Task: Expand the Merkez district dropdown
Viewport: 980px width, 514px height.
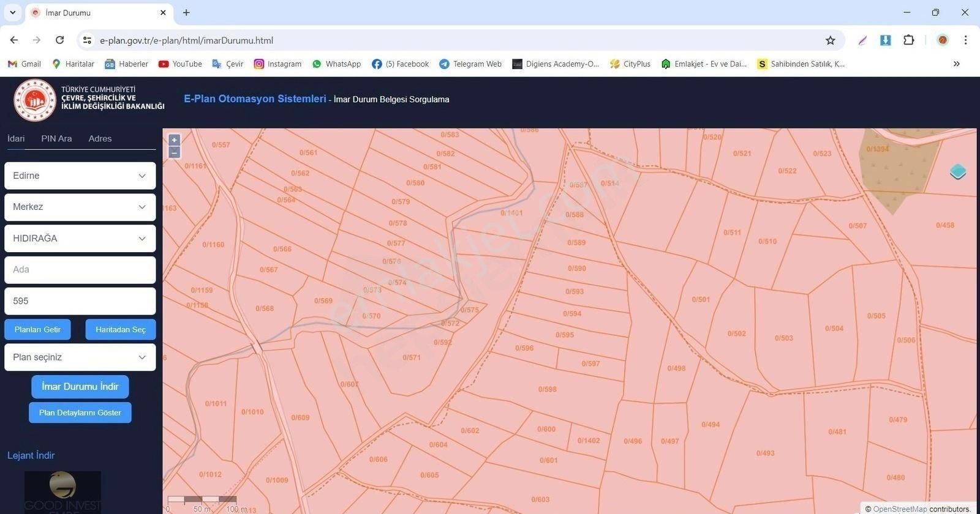Action: (80, 207)
